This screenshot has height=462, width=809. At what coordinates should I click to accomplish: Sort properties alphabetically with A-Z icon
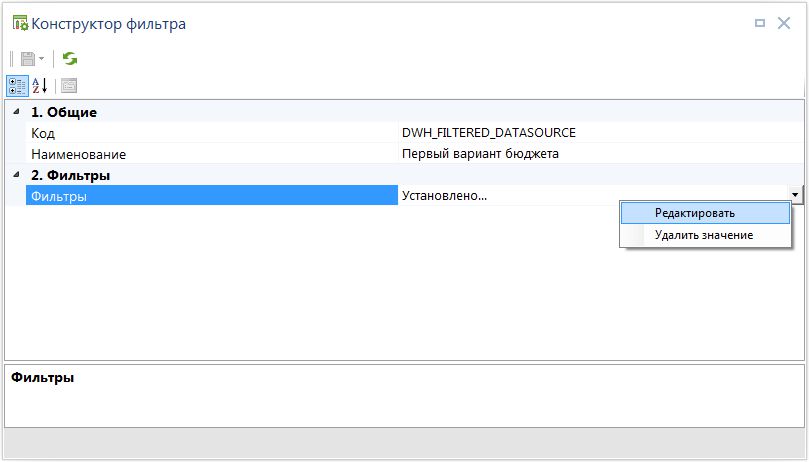[x=40, y=86]
